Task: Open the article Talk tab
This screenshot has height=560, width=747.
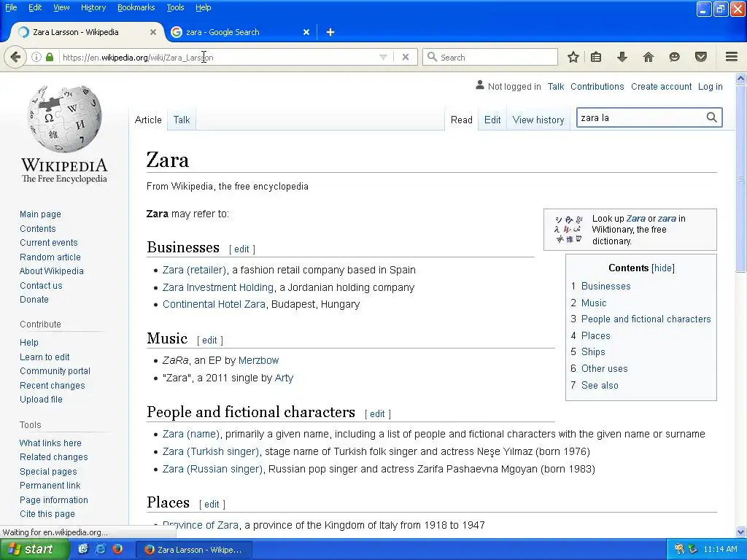Action: pos(182,120)
